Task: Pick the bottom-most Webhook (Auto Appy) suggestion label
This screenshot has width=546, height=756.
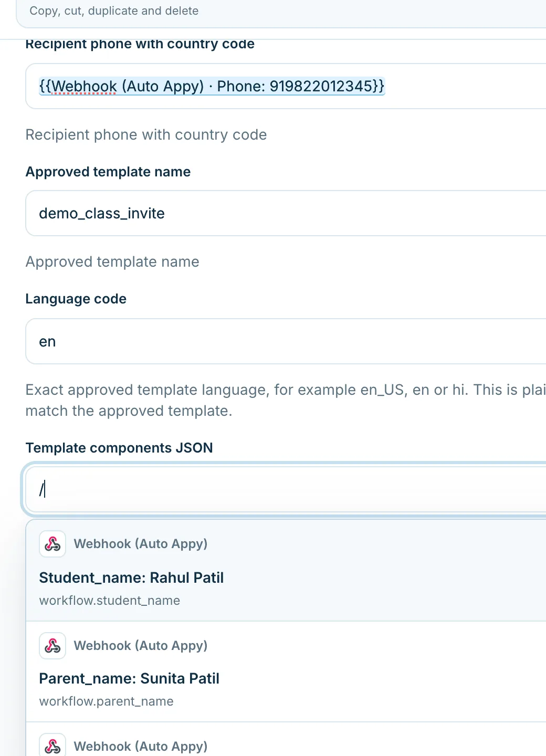Action: point(141,747)
